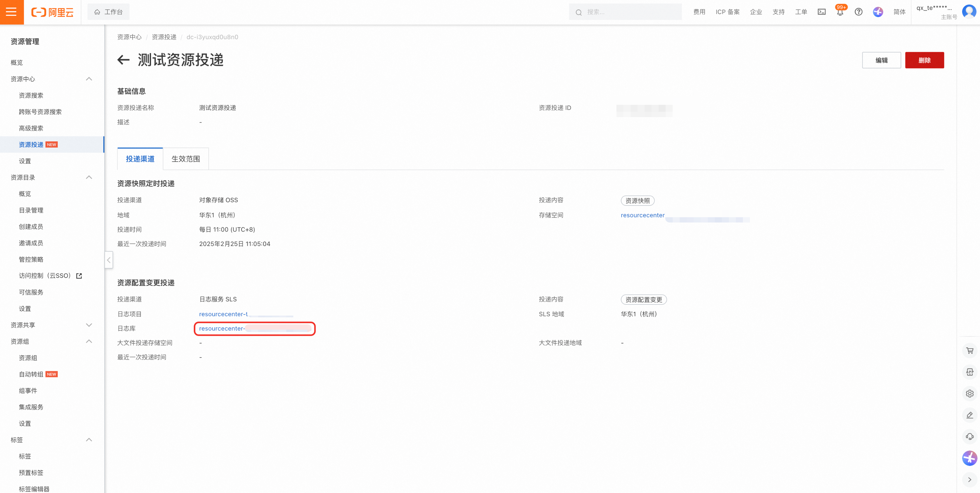The width and height of the screenshot is (980, 493).
Task: Open the notification bell
Action: pyautogui.click(x=840, y=12)
